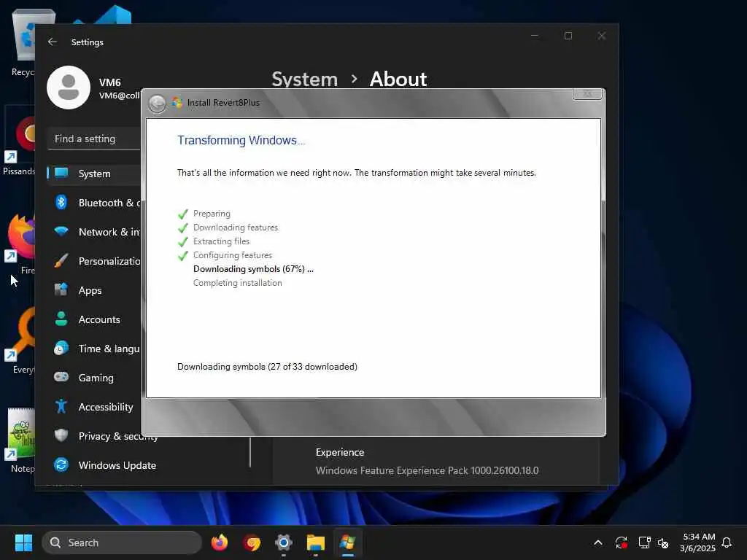This screenshot has height=560, width=747.
Task: Open File Explorer from the taskbar
Action: [x=315, y=542]
